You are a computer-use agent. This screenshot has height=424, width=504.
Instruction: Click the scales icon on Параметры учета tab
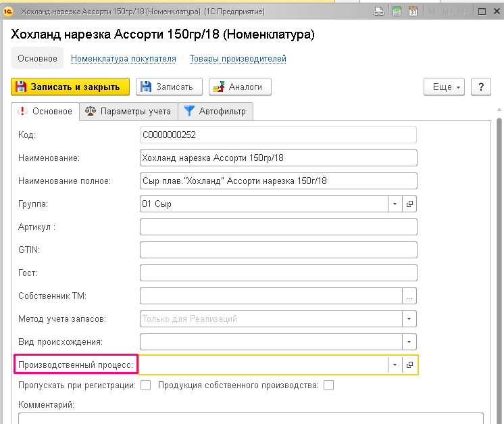pyautogui.click(x=91, y=111)
